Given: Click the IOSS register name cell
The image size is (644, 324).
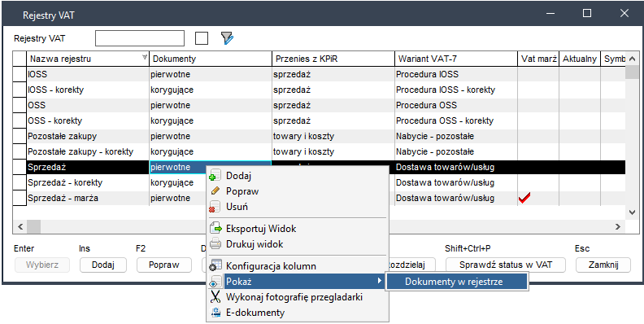Looking at the screenshot, I should tap(88, 74).
